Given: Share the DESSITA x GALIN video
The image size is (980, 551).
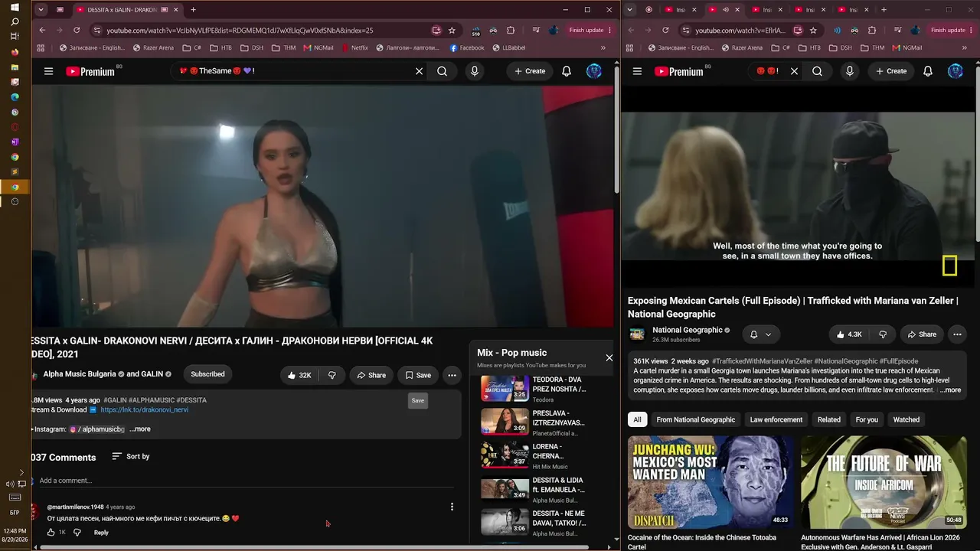Looking at the screenshot, I should 371,375.
